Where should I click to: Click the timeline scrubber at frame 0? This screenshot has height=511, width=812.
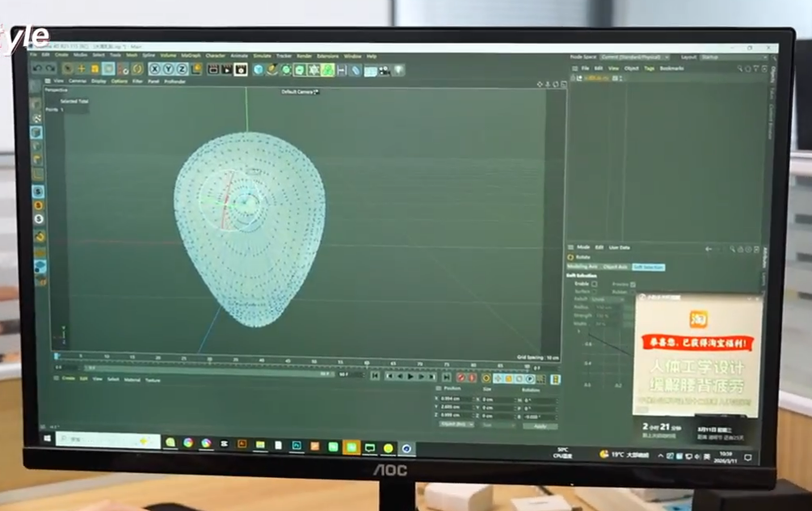point(57,357)
